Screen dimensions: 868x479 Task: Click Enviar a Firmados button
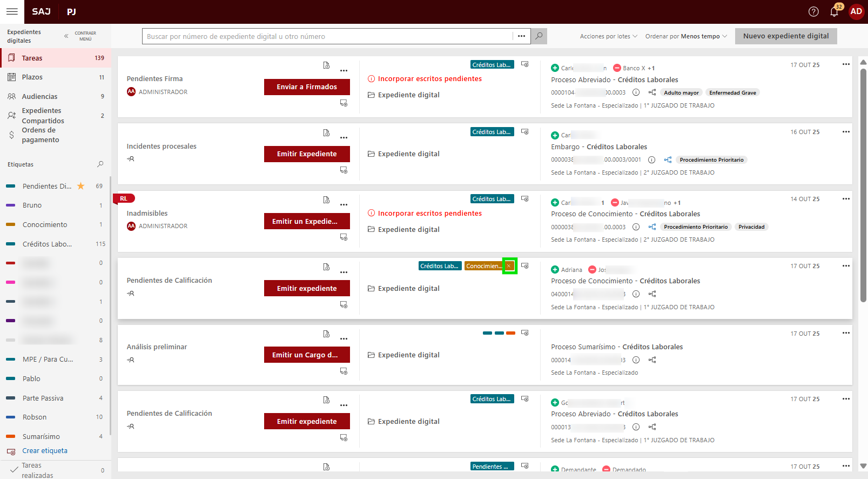coord(307,87)
